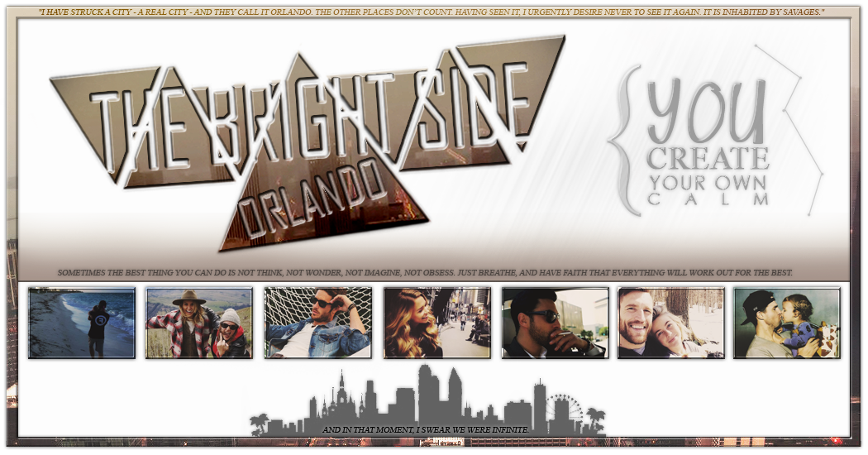The image size is (868, 455).
Task: Click the 'I have struck a city' quote
Action: [432, 12]
